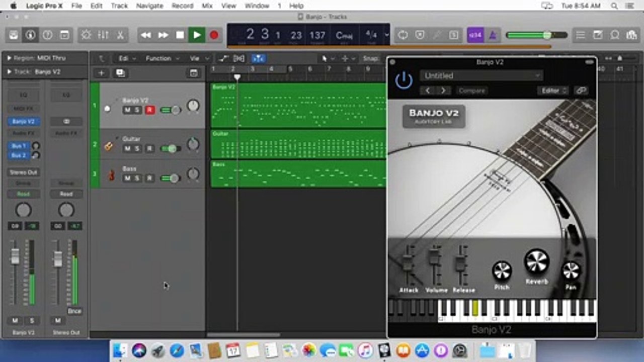644x362 pixels.
Task: Open the LCD display mode dropdown arrow
Action: point(386,35)
